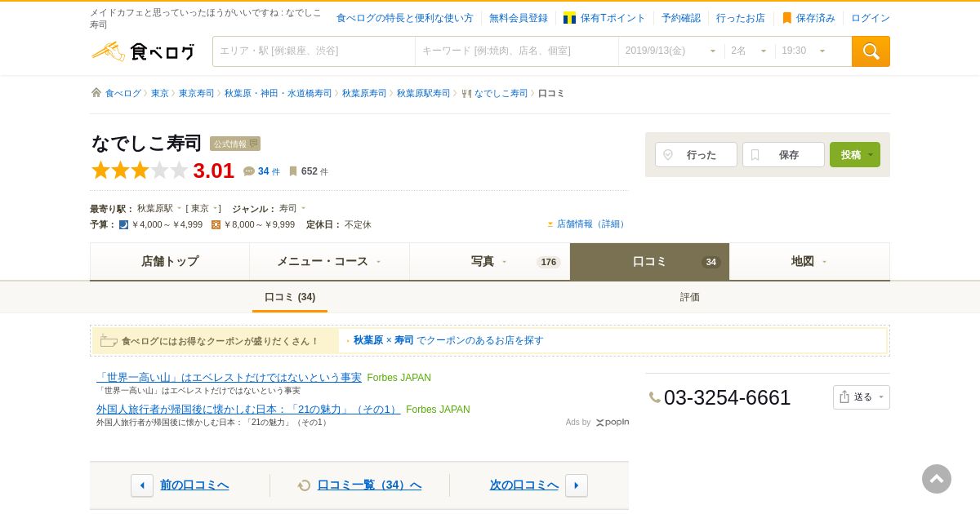Click the previous review left arrow icon
980x514 pixels.
142,485
